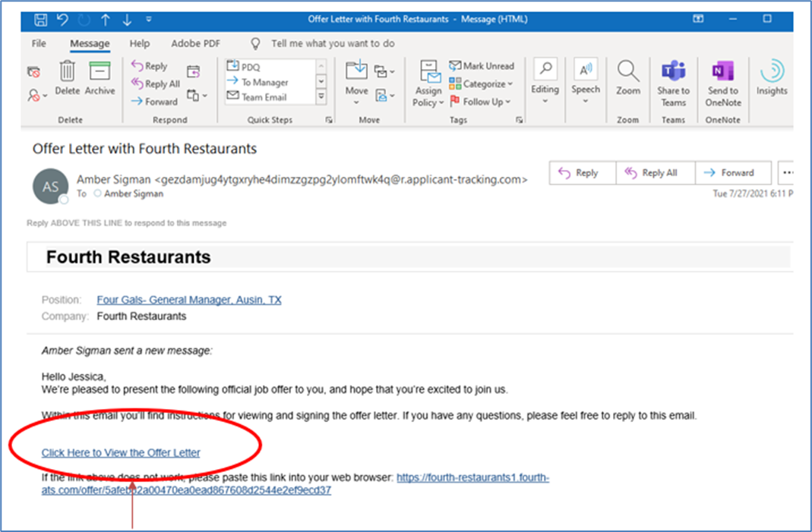Open the More respond actions dropdown
The image size is (812, 532).
point(197,95)
